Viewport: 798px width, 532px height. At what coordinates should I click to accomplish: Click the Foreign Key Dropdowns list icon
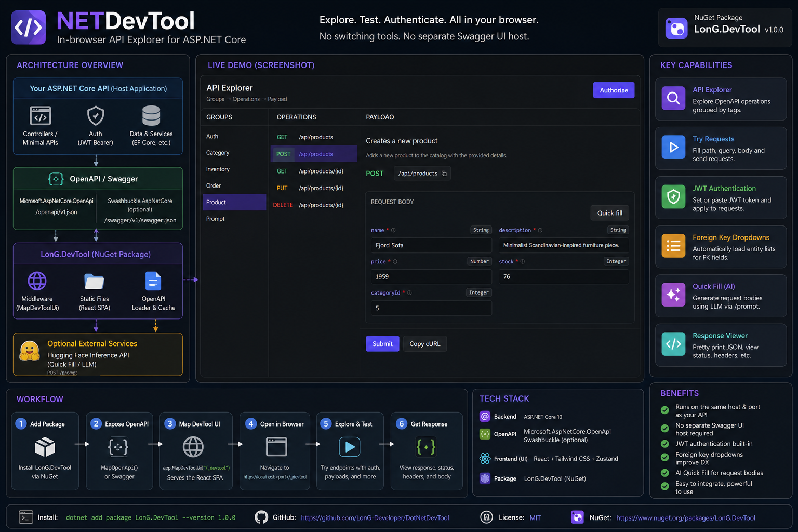673,246
